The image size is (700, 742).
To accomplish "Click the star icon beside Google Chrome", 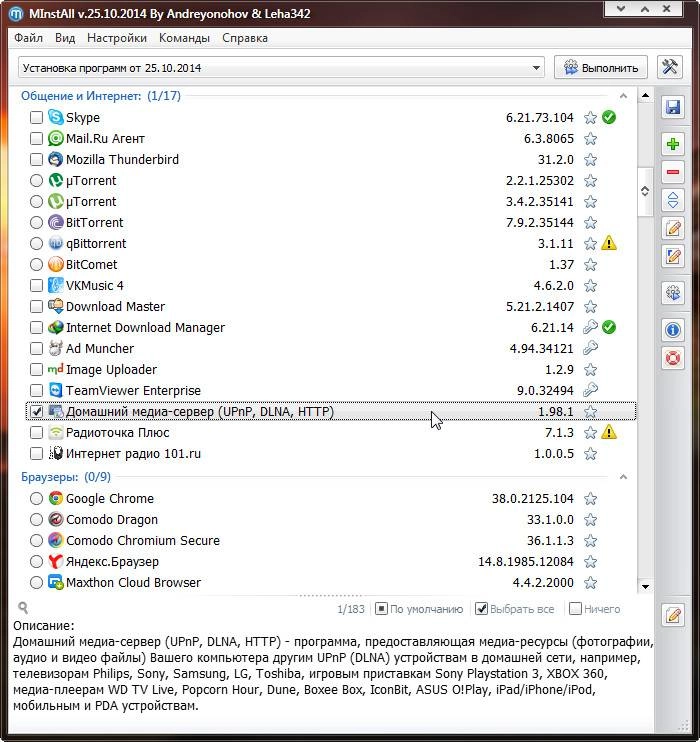I will pos(590,498).
